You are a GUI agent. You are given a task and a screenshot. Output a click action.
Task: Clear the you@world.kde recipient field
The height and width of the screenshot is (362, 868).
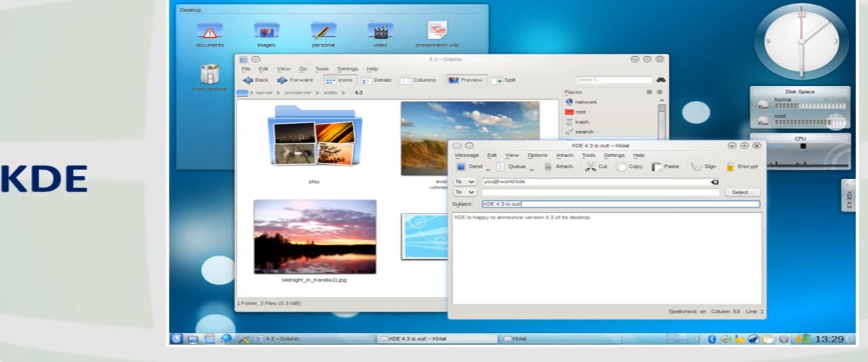tap(715, 182)
